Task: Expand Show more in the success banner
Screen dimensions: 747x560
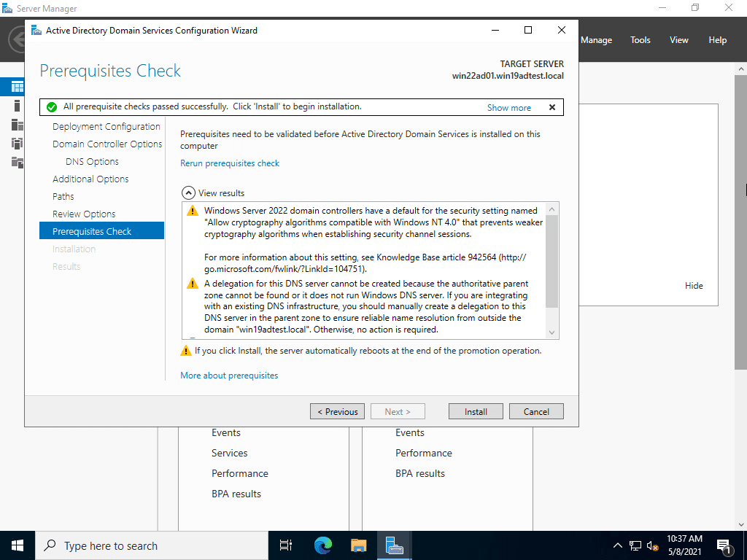Action: pyautogui.click(x=508, y=107)
